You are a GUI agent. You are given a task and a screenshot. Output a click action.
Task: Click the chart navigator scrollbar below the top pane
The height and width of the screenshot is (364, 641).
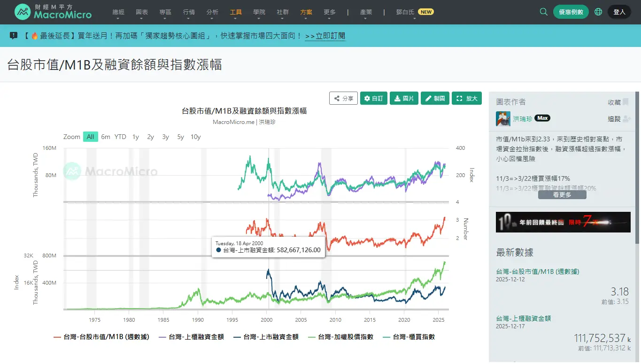pos(256,202)
